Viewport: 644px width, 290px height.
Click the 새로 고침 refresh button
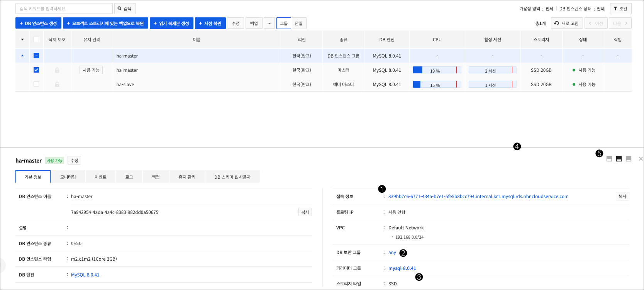coord(566,23)
